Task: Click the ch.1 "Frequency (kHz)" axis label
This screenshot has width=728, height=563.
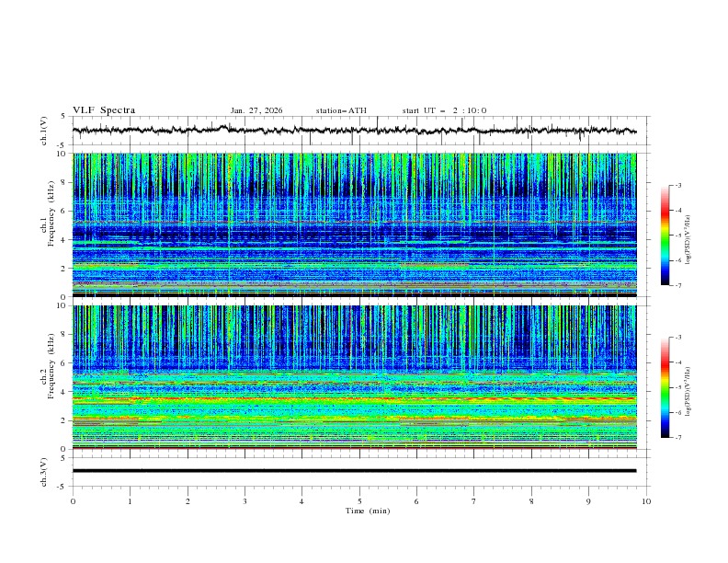Action: coord(51,214)
